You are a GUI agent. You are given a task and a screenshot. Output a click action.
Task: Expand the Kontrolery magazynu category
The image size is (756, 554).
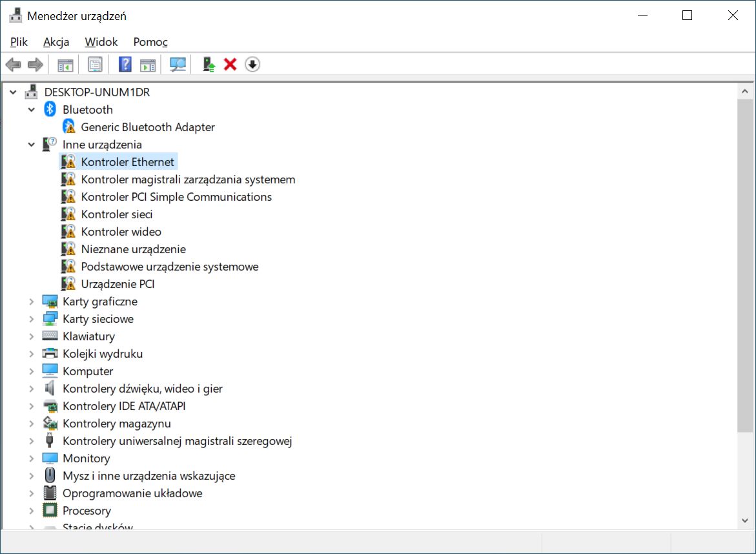(32, 424)
